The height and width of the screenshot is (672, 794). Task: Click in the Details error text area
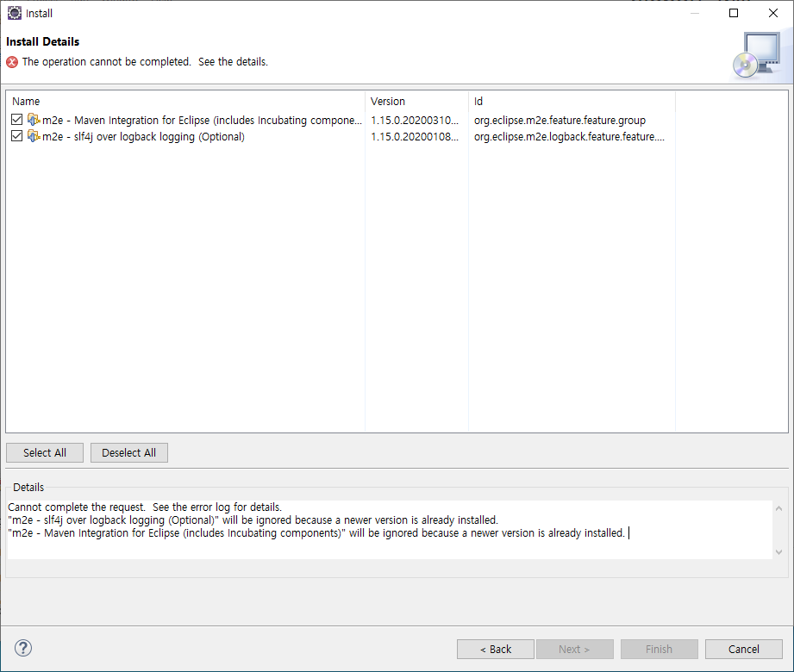tap(390, 530)
